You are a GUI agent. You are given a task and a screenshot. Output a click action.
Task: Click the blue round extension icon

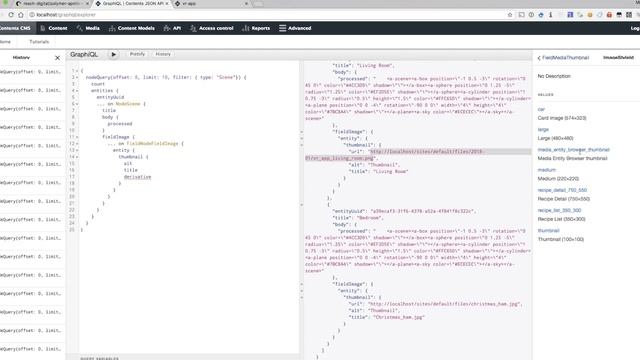(541, 15)
